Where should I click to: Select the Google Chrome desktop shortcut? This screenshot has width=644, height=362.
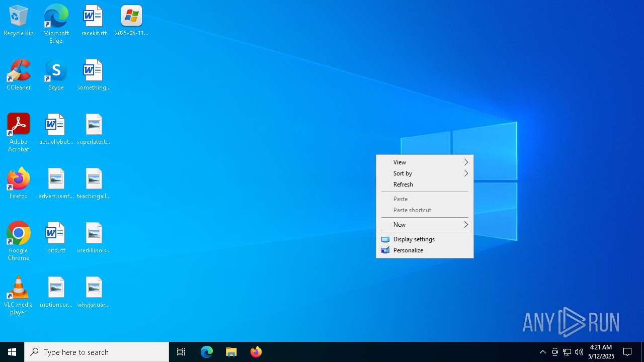(x=19, y=241)
